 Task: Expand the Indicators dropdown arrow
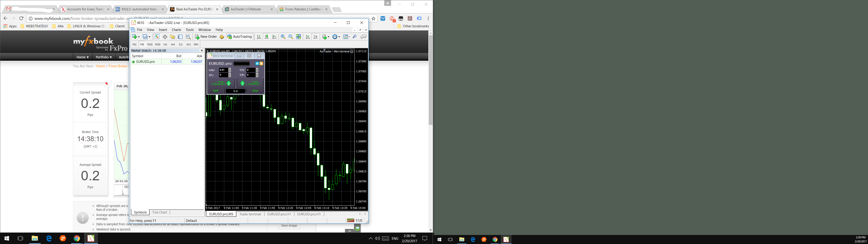point(328,37)
